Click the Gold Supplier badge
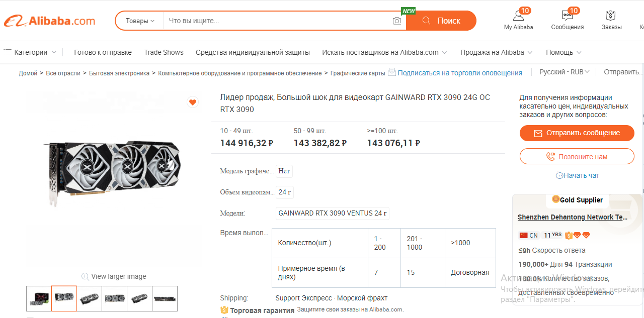Viewport: 644px width, 318px height. pos(577,199)
